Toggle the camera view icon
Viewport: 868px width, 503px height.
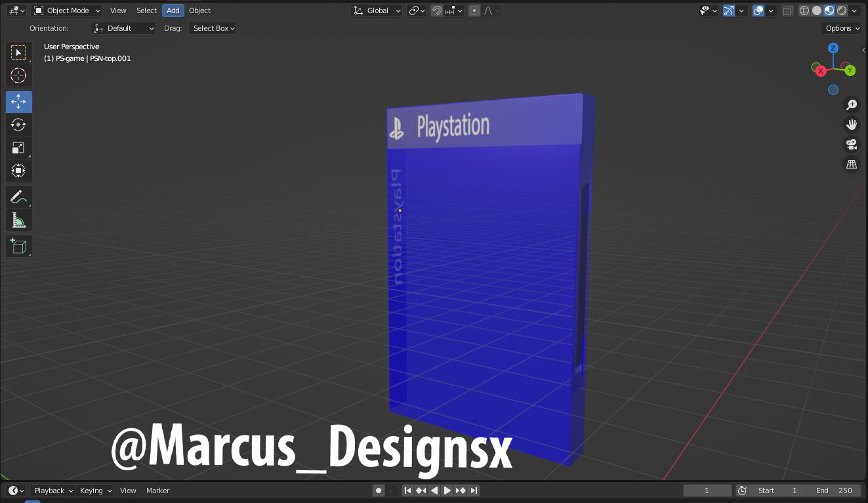pos(852,144)
